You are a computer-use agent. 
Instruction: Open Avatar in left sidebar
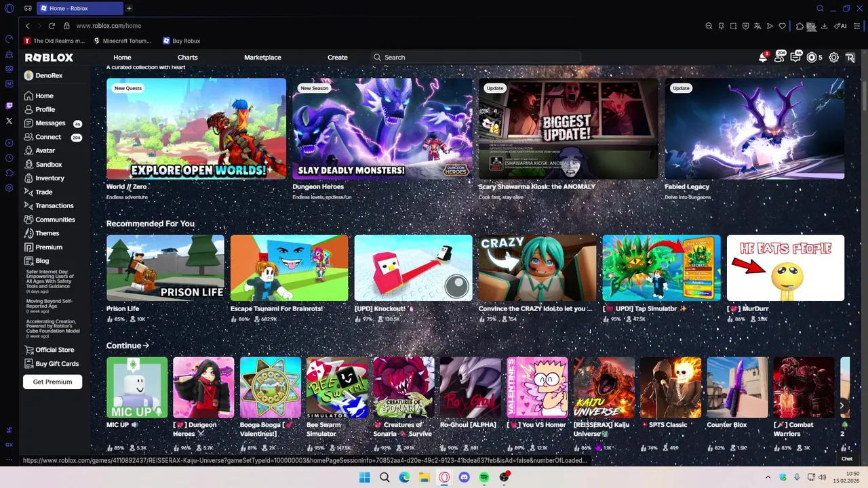(45, 150)
